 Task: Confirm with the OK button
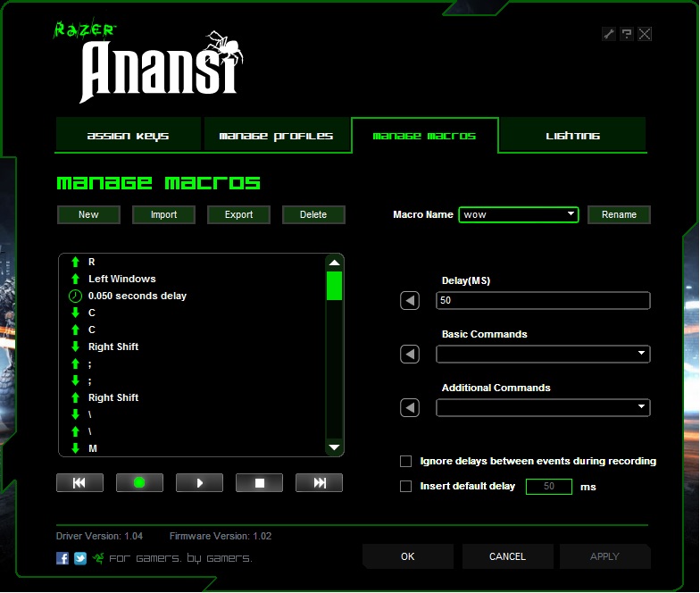coord(407,557)
